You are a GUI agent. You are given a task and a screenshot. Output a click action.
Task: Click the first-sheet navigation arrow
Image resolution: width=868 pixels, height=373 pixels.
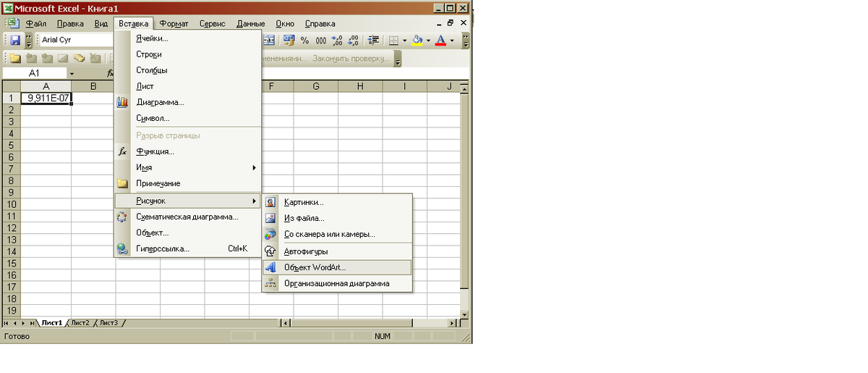[7, 323]
